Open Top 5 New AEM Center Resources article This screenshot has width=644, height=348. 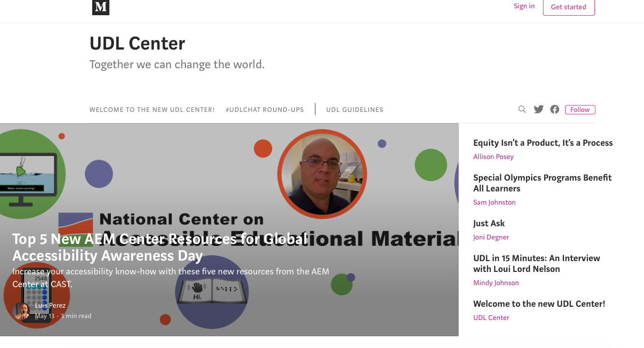[160, 247]
